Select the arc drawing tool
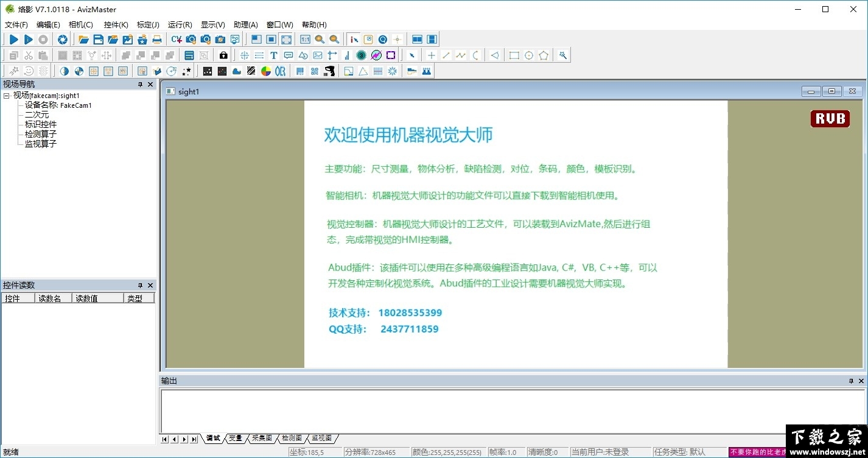The height and width of the screenshot is (458, 868). (x=475, y=55)
